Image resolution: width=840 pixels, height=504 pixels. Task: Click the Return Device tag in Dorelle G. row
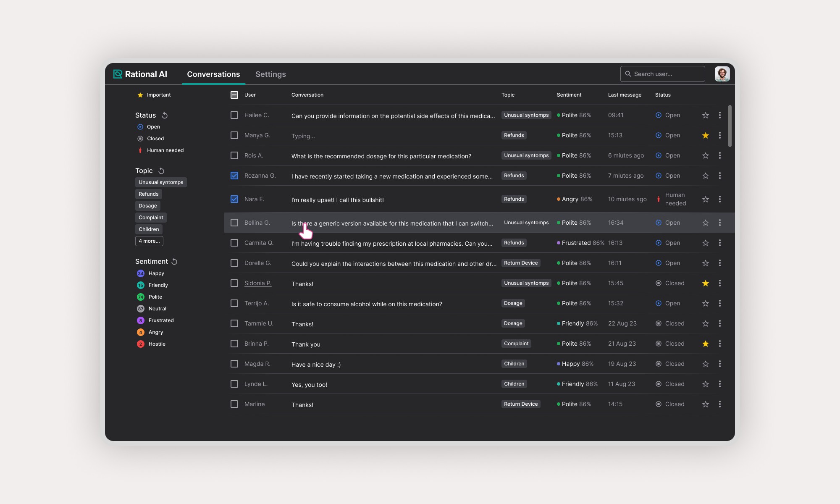coord(521,263)
